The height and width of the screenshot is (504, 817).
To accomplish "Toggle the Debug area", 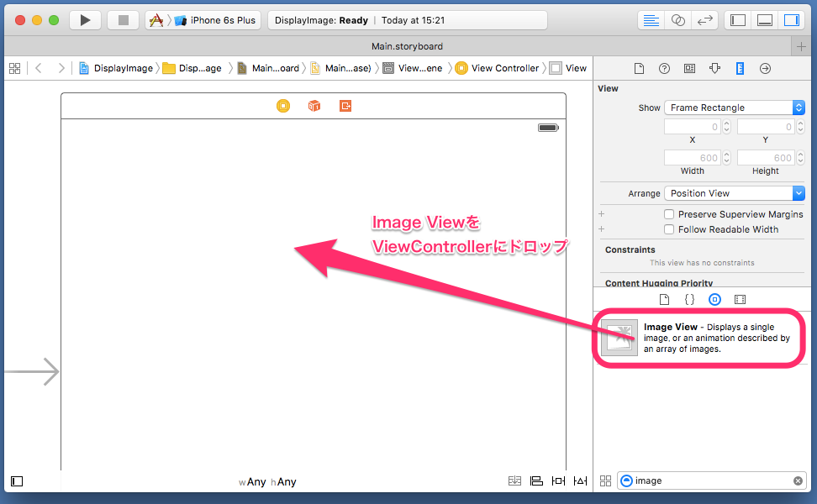I will [x=765, y=20].
